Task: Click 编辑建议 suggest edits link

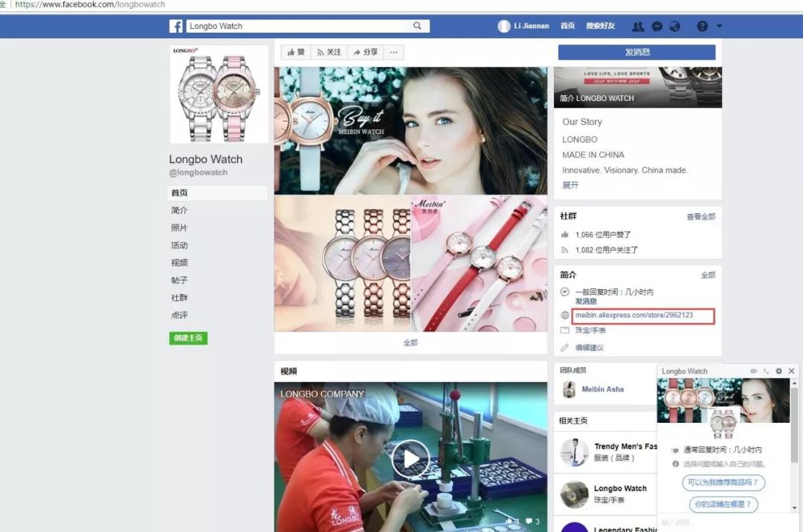Action: point(590,347)
